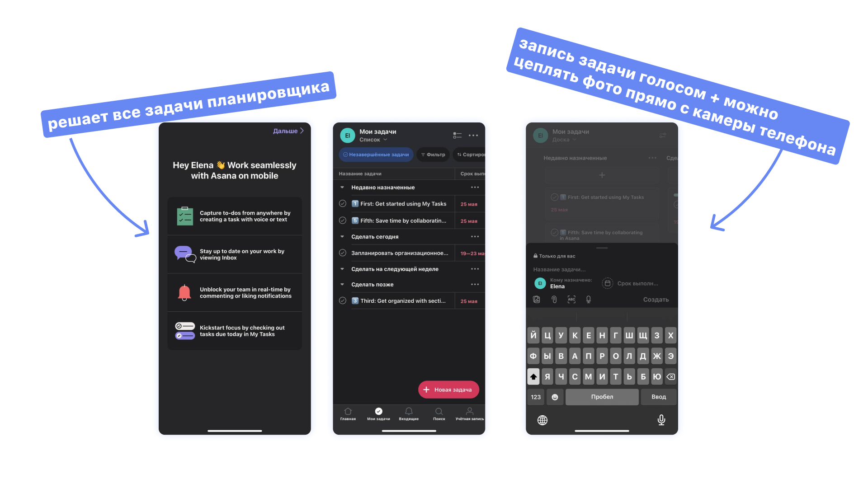Expand the Сделать на следующей неделе section
This screenshot has height=488, width=868.
coord(344,269)
